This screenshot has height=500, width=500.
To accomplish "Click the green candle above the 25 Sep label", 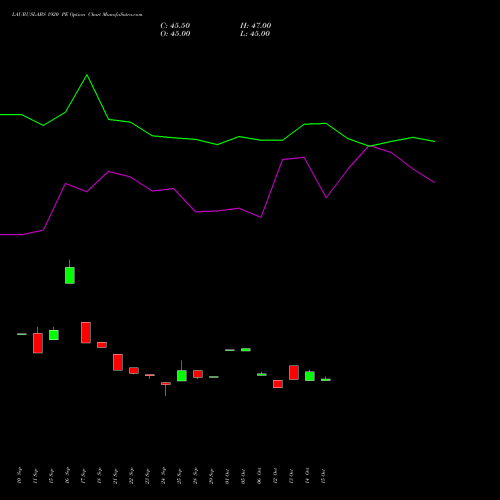I will (x=182, y=375).
